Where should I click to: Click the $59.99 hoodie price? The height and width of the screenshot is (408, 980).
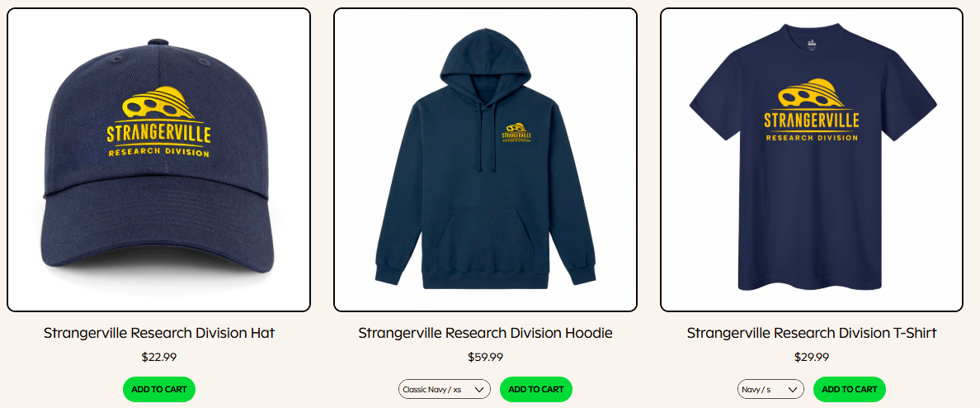[x=485, y=358]
